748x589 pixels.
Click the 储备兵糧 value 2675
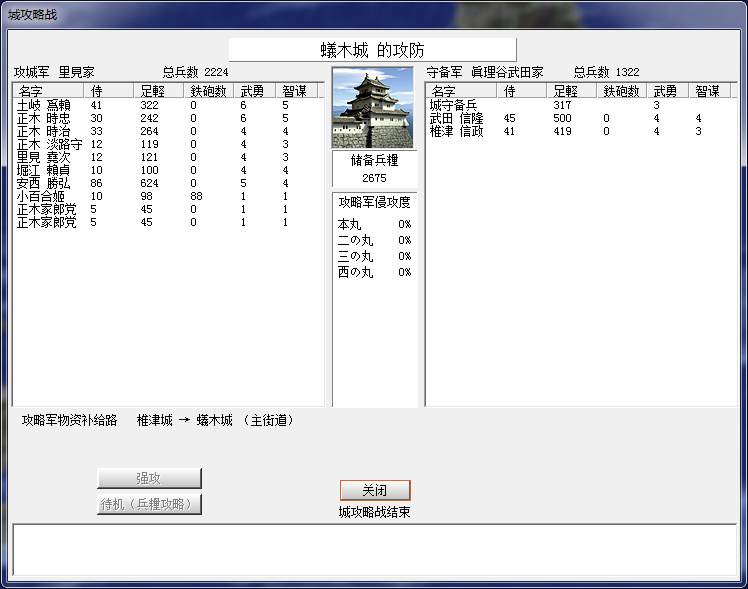pos(374,178)
